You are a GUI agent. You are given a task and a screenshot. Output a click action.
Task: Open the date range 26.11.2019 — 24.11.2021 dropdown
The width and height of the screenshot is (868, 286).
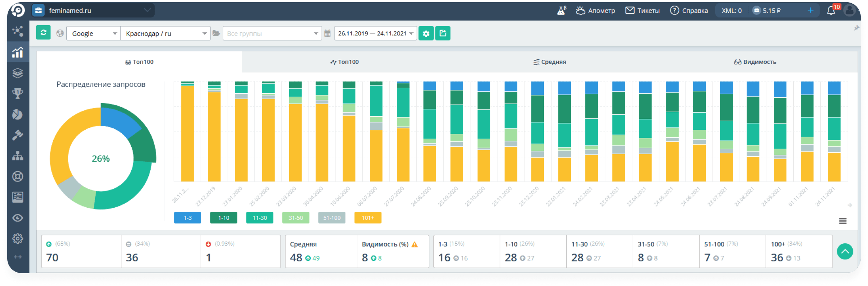click(375, 34)
